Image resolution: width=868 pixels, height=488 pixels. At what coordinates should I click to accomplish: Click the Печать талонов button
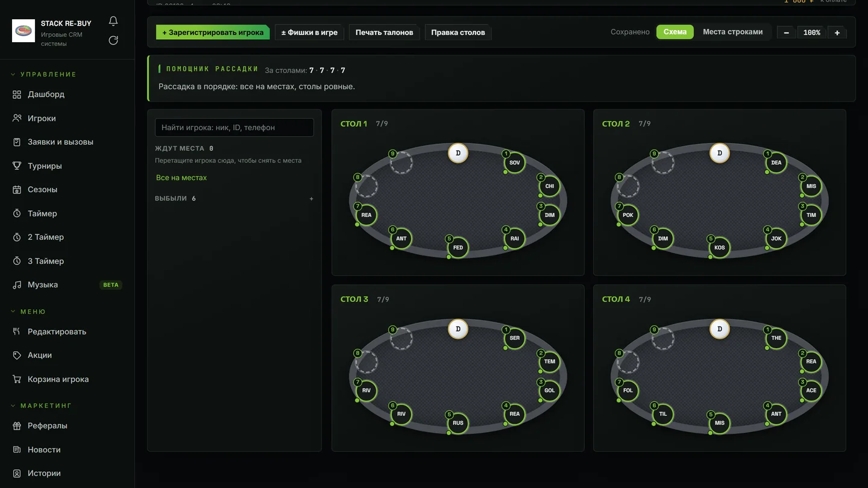tap(384, 33)
